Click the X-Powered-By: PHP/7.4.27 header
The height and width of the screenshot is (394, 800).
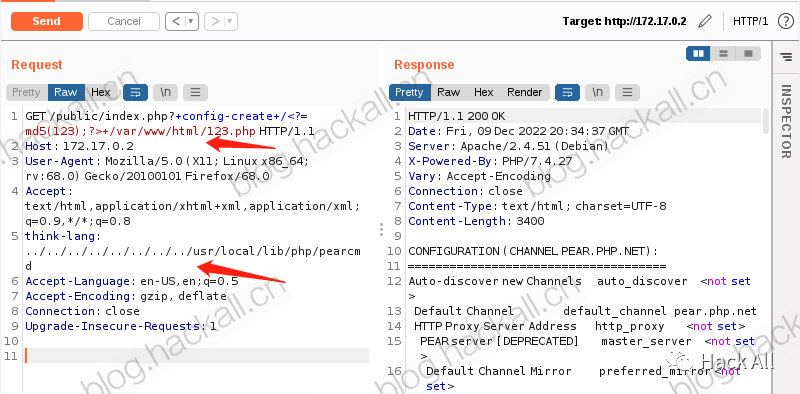490,161
